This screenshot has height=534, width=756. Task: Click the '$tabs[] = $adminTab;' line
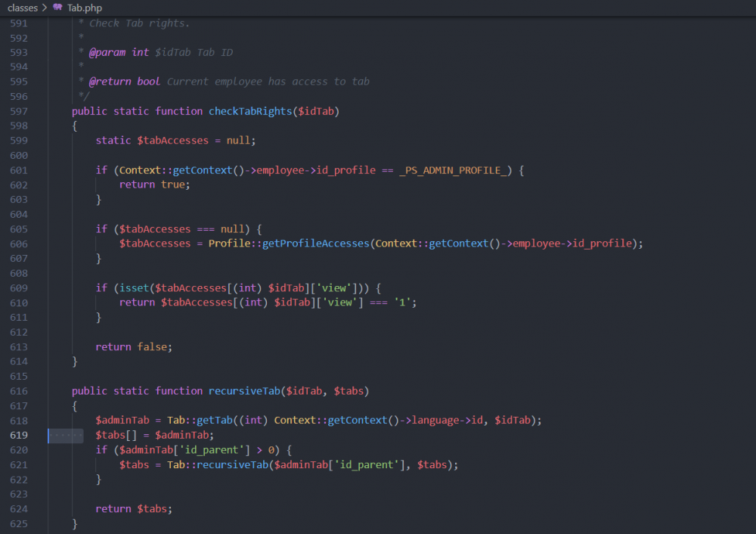pos(155,435)
